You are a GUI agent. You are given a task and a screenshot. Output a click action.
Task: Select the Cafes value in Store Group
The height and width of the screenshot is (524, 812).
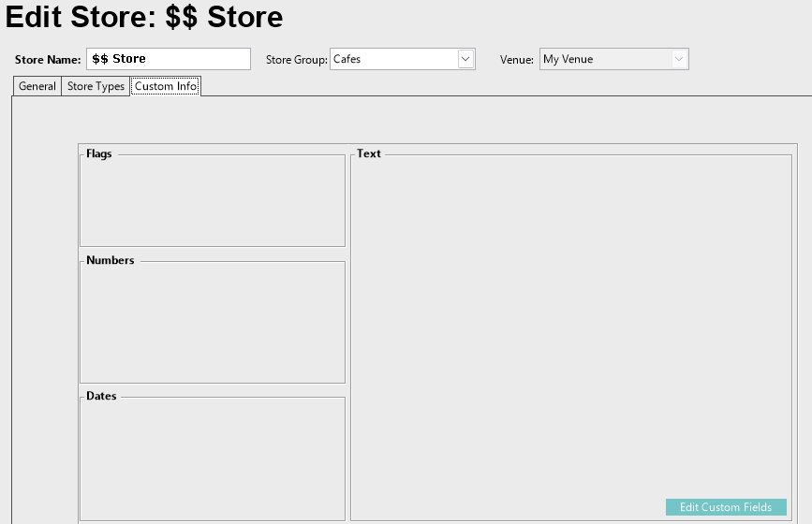393,59
